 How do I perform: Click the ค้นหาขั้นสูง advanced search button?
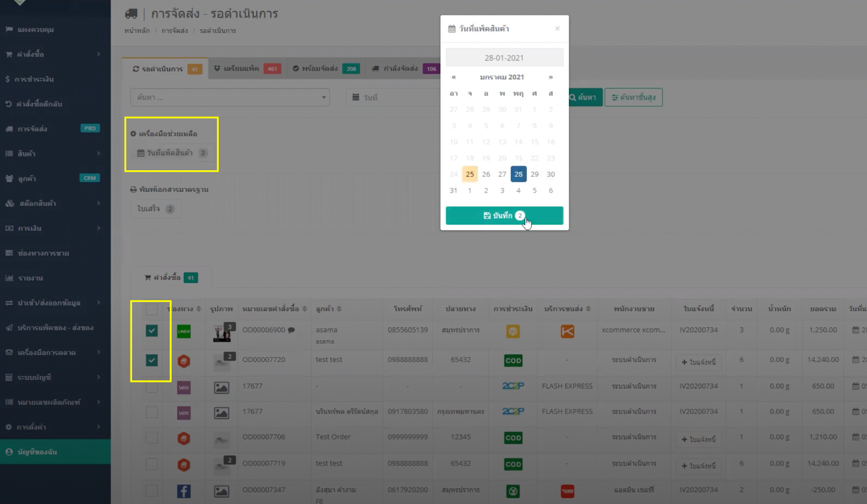pyautogui.click(x=634, y=97)
